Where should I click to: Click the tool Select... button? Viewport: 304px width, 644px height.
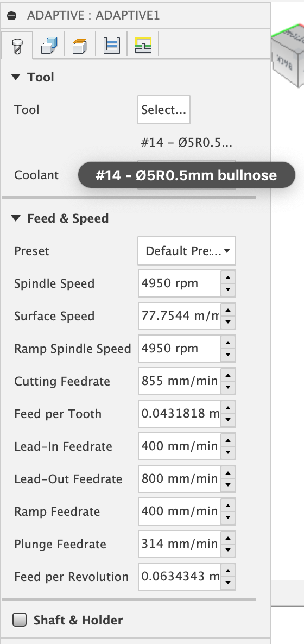point(164,110)
